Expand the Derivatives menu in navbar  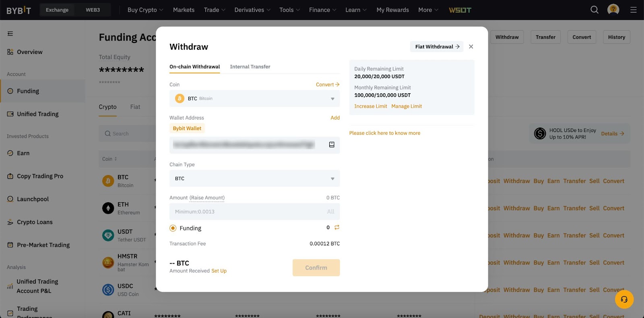252,10
